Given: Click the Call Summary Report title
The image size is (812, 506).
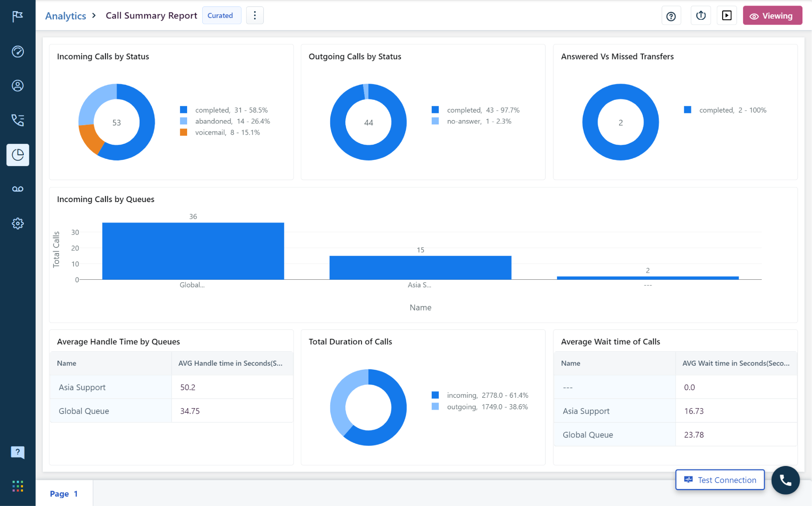Looking at the screenshot, I should pos(151,15).
